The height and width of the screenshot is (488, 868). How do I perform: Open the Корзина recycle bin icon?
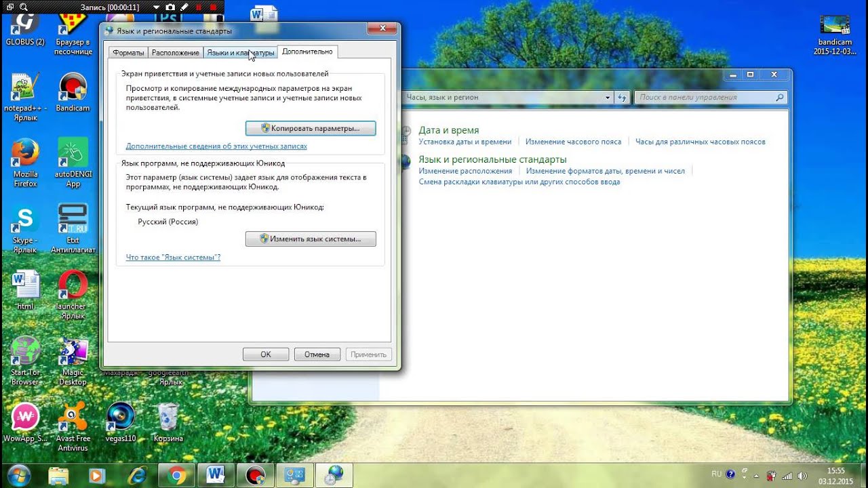[168, 424]
